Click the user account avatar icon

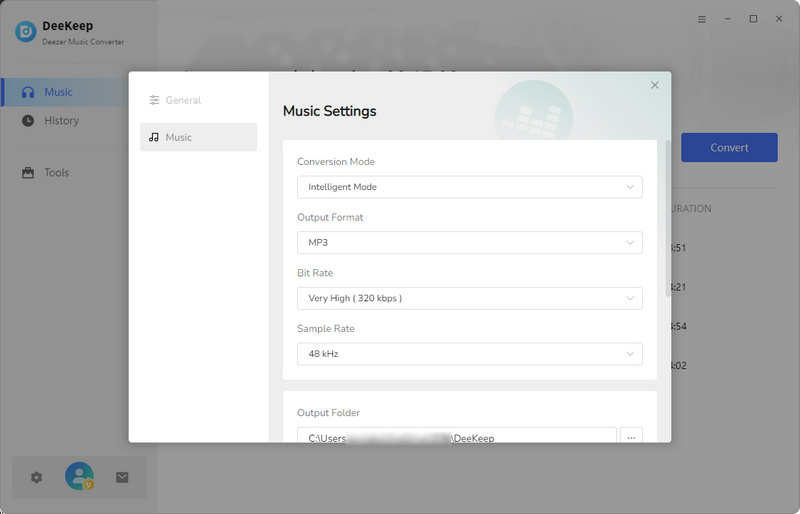79,476
